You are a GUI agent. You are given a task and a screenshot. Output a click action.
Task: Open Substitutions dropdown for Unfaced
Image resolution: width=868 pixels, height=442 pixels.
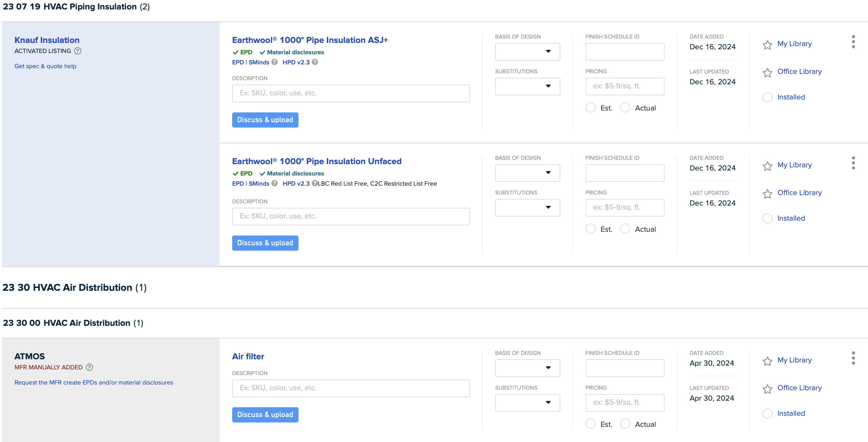pos(527,207)
